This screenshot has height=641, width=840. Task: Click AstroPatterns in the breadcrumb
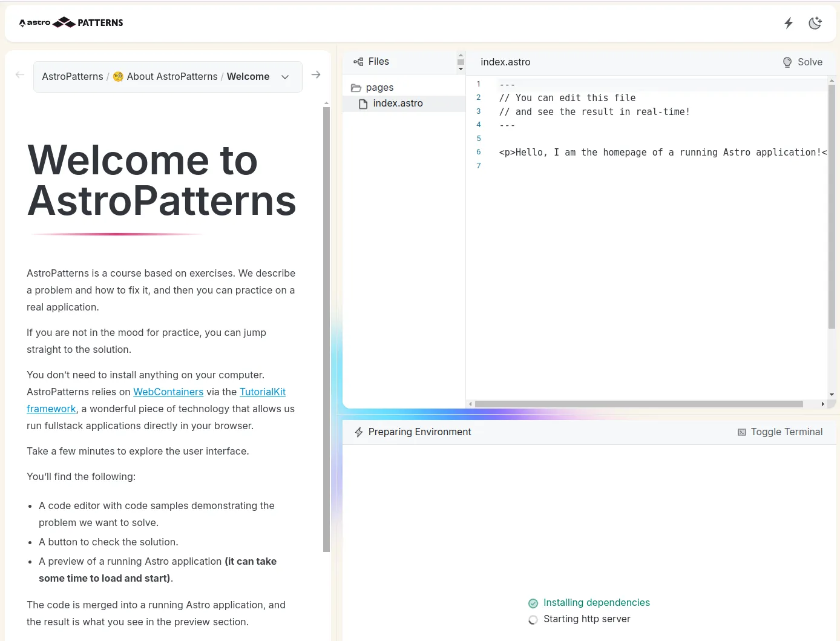tap(73, 76)
